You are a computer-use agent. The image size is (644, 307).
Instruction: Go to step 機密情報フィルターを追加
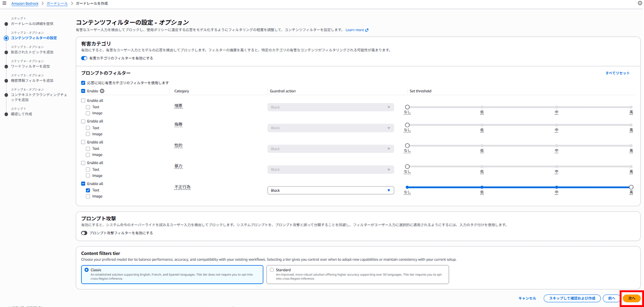click(x=32, y=81)
